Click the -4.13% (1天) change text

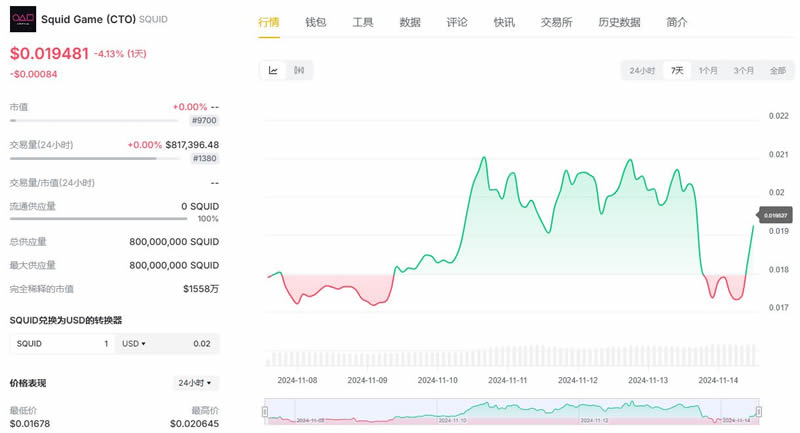(x=120, y=54)
